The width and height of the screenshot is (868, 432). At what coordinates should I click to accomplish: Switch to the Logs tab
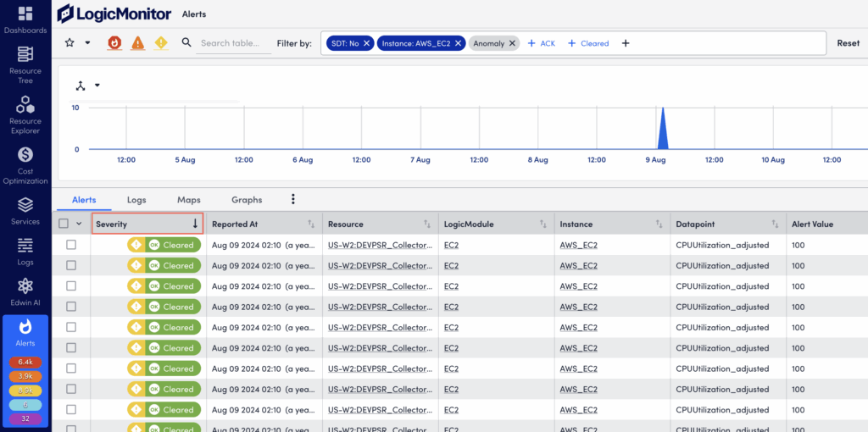coord(136,200)
